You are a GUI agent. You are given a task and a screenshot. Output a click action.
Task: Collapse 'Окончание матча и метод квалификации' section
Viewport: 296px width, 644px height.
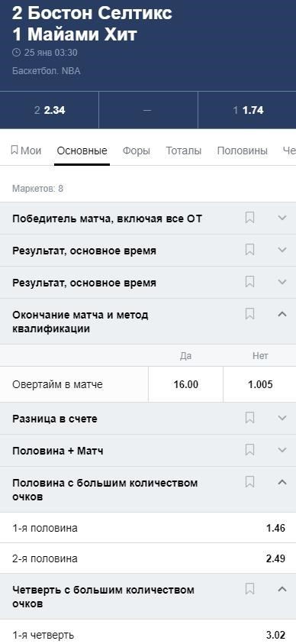282,314
